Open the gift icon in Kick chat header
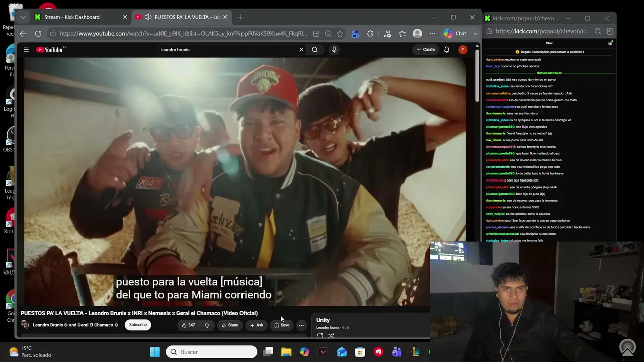 click(610, 43)
